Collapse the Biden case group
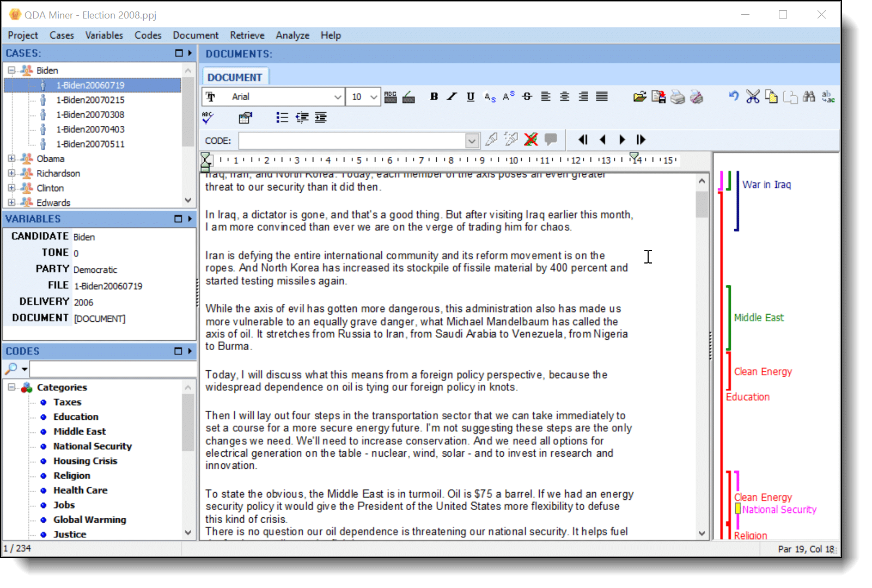Screen dimensions: 872x588 point(11,70)
